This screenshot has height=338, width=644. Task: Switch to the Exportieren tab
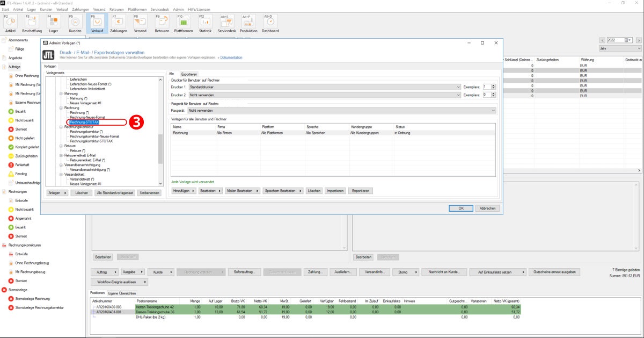tap(189, 74)
